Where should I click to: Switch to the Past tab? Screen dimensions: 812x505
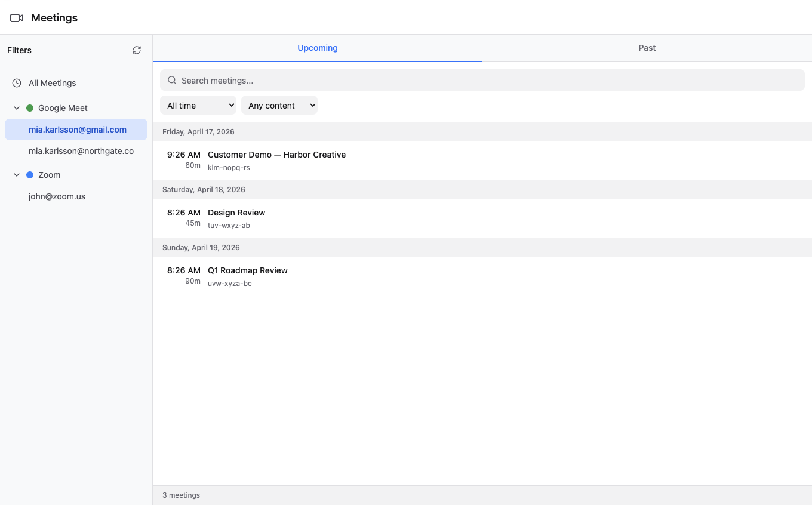(x=647, y=48)
